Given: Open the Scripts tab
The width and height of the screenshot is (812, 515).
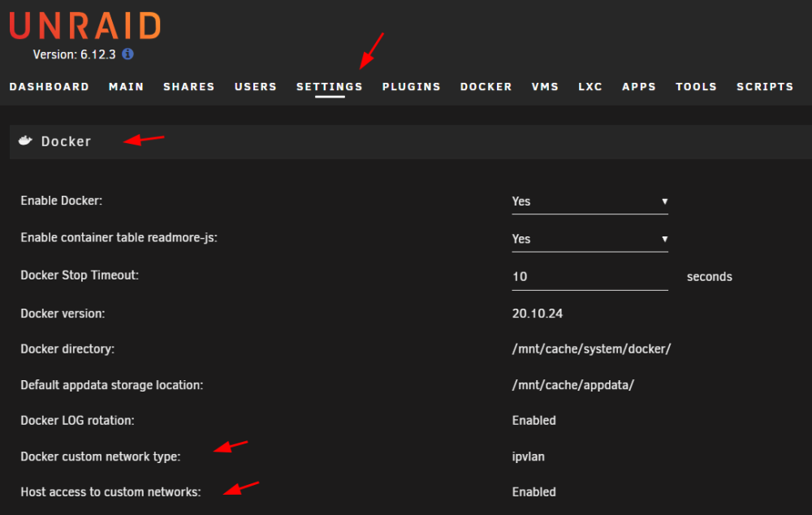Looking at the screenshot, I should [x=766, y=87].
